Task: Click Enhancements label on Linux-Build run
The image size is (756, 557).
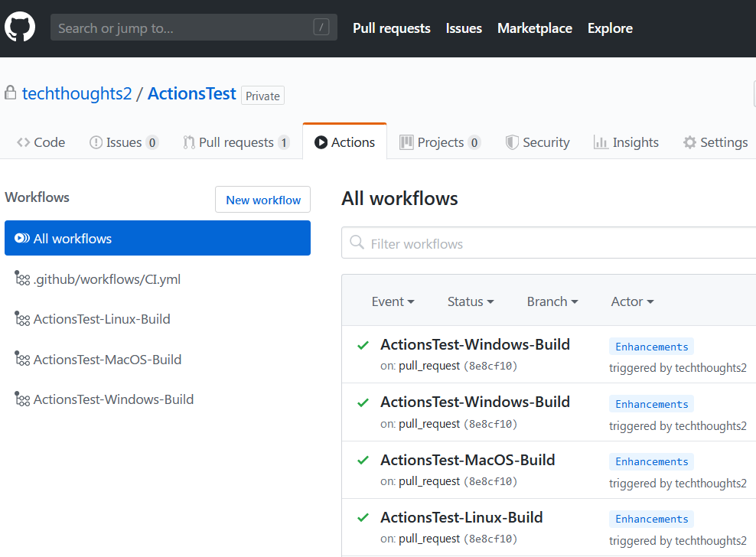Action: (x=651, y=519)
